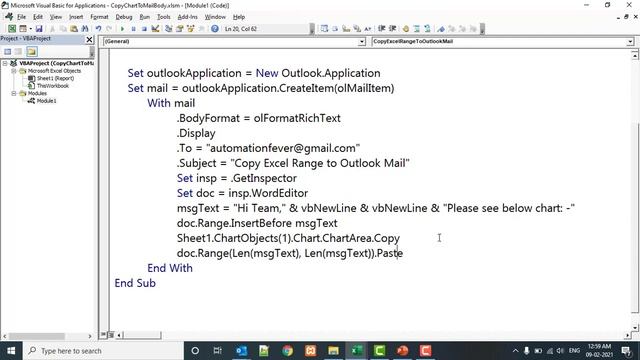
Task: Open Properties Window toolbar icon
Action: (179, 29)
